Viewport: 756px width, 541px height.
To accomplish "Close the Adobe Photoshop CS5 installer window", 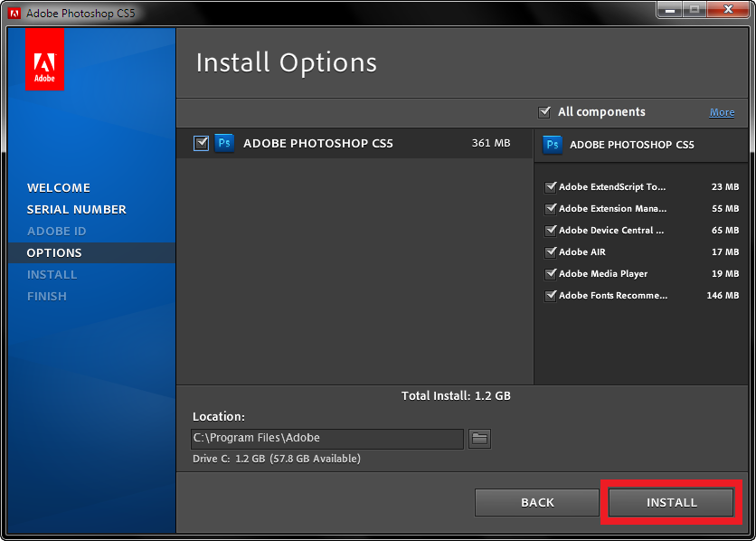I will 728,10.
